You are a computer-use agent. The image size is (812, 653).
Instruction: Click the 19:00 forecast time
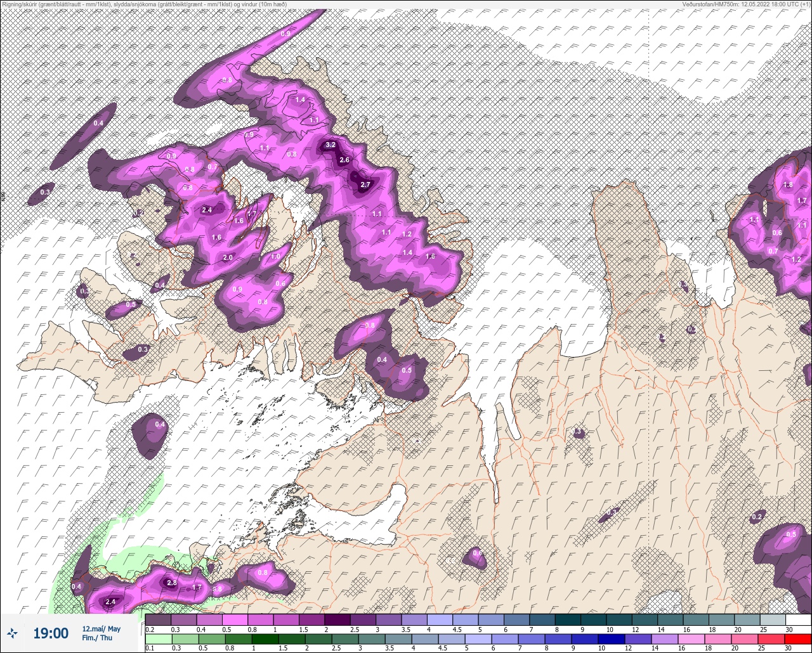click(51, 633)
